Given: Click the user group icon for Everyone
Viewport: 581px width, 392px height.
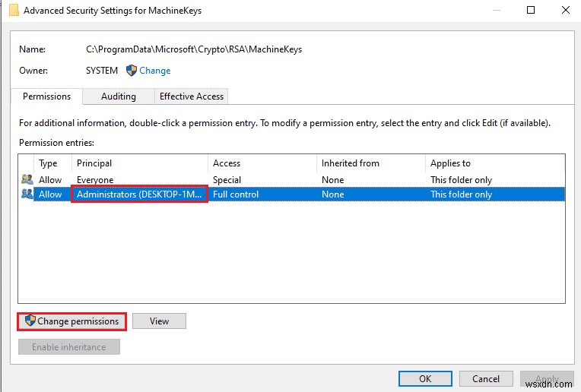Looking at the screenshot, I should tap(27, 180).
